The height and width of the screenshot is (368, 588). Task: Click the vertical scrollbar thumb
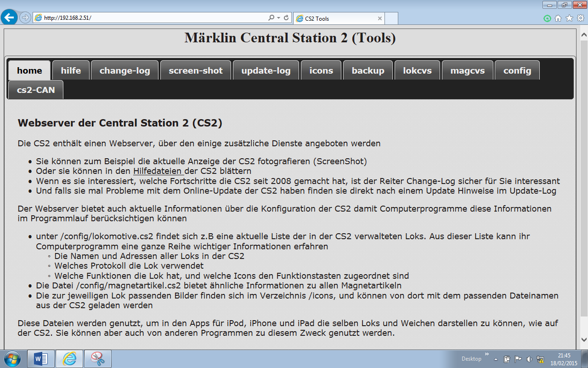pyautogui.click(x=584, y=178)
